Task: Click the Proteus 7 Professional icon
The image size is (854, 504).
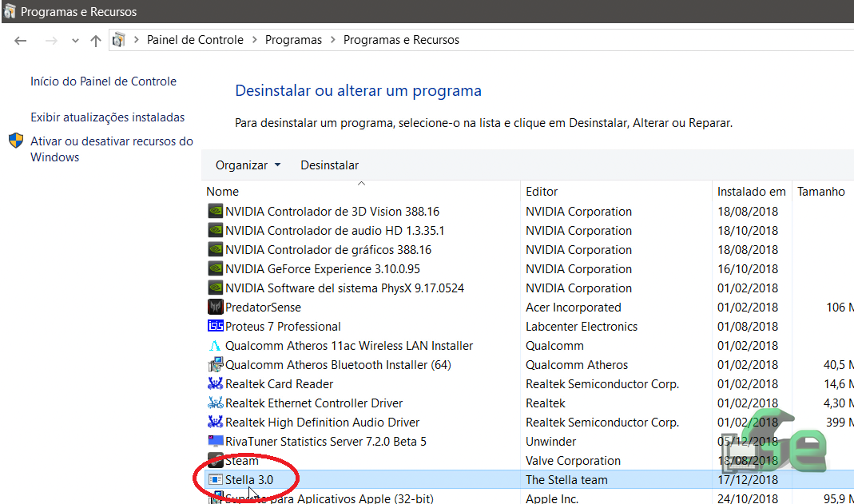Action: click(x=215, y=326)
